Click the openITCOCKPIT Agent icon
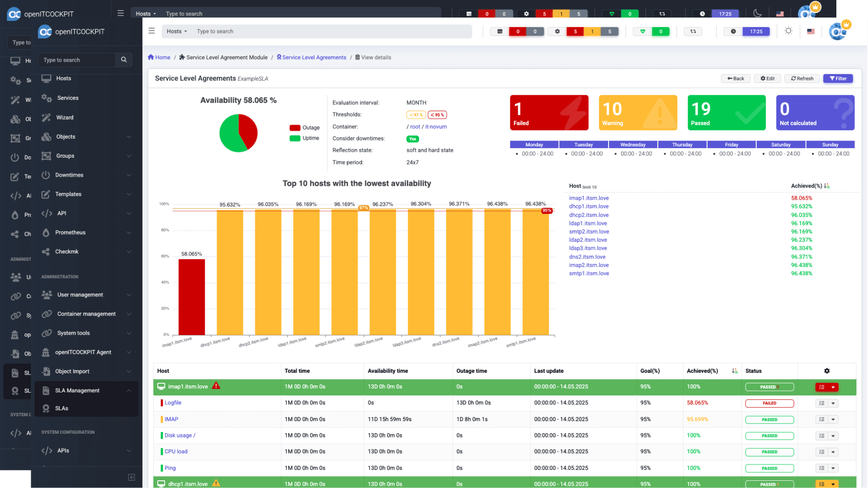Screen dimensions: 868x488 click(46, 352)
